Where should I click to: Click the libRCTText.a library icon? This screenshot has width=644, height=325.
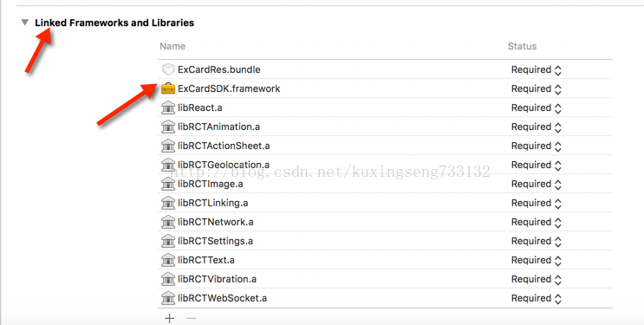(x=168, y=260)
